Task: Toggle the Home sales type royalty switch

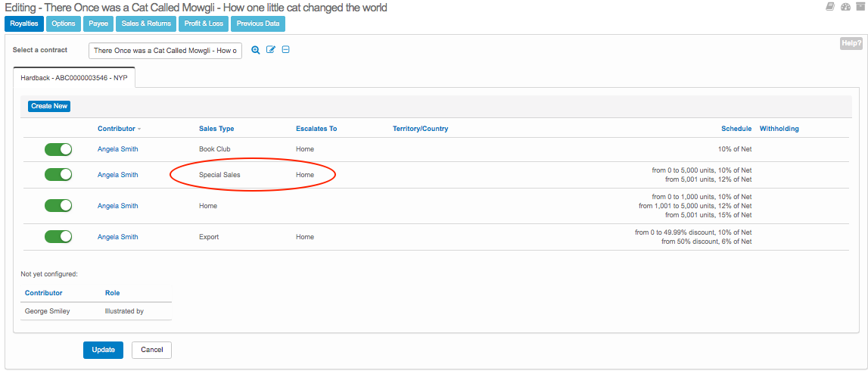Action: pos(58,206)
